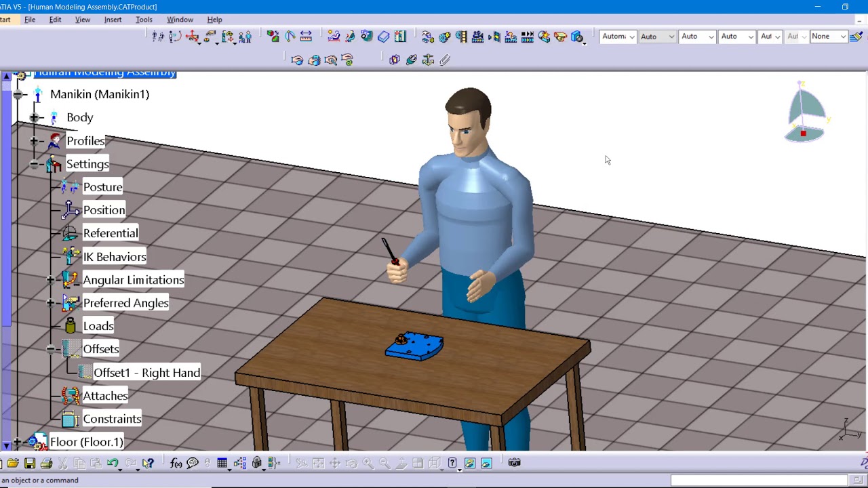Click the tree scrollbar down arrow
Viewport: 868px width, 488px height.
pos(6,445)
